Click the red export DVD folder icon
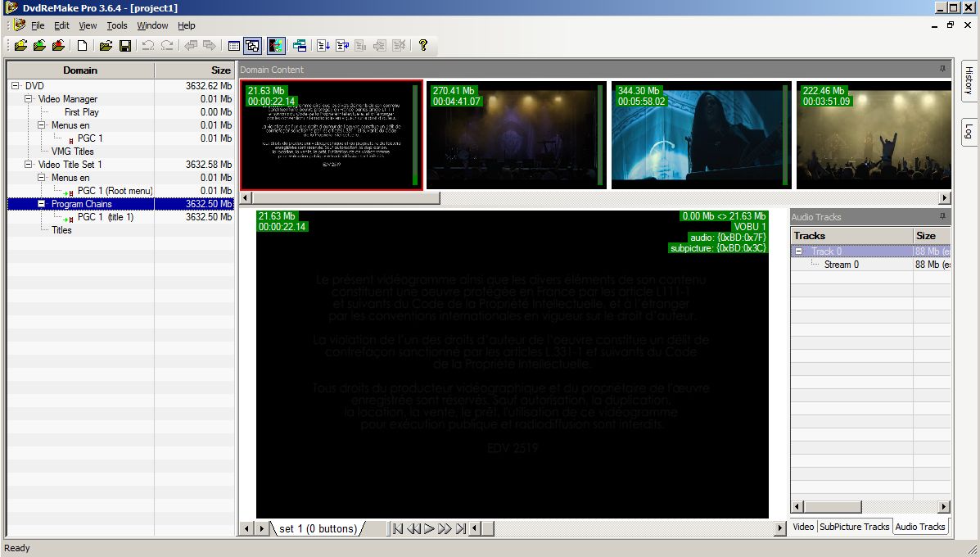The image size is (980, 557). pyautogui.click(x=58, y=46)
